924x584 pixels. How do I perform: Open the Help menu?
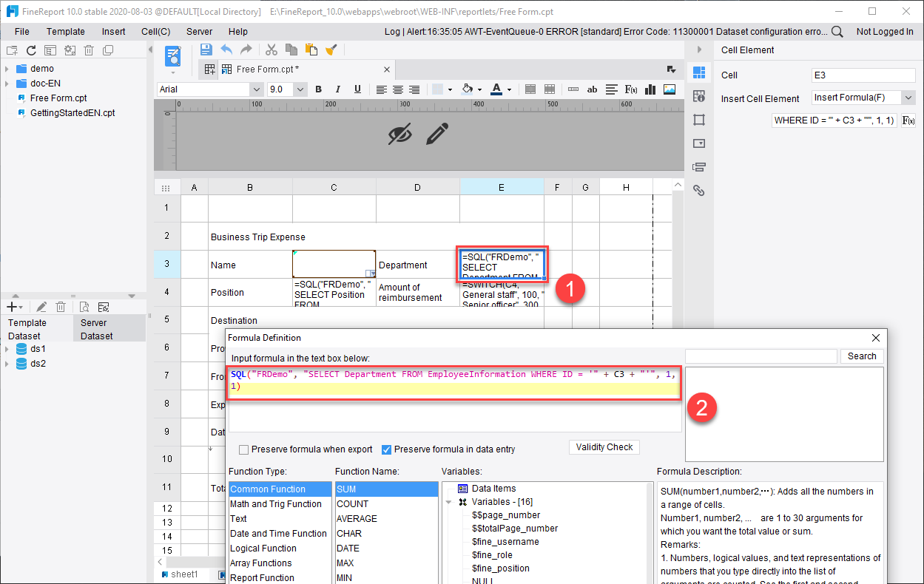(238, 32)
